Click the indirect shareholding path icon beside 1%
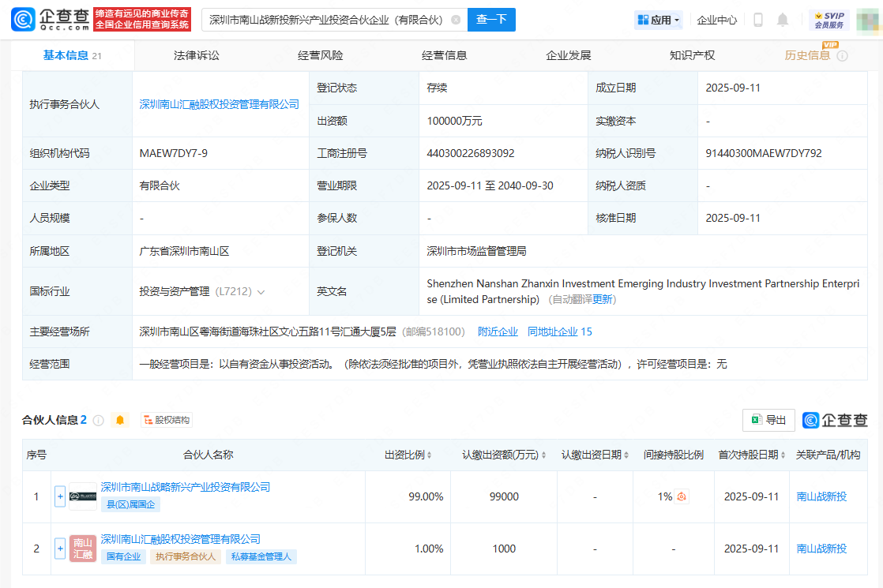883x588 pixels. click(x=682, y=496)
